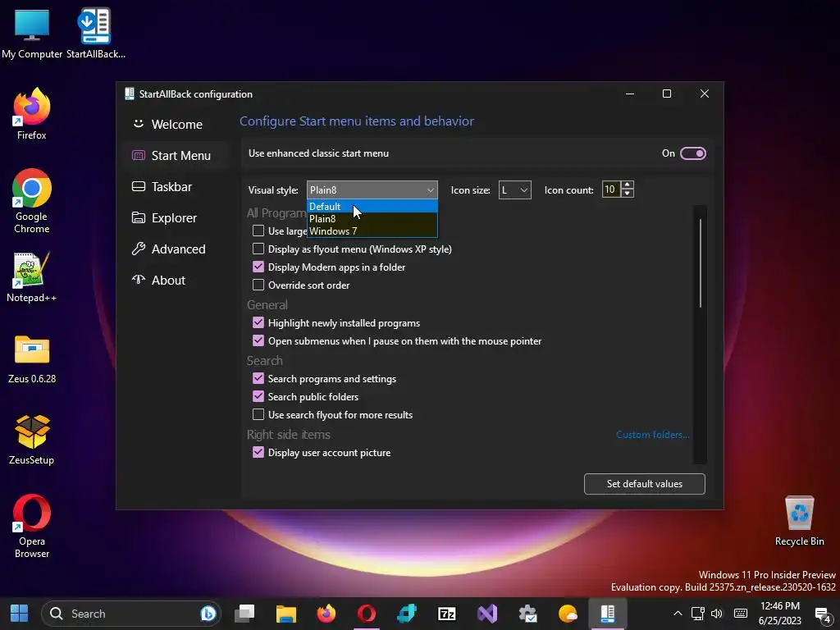
Task: Open Firefox from taskbar
Action: point(326,614)
